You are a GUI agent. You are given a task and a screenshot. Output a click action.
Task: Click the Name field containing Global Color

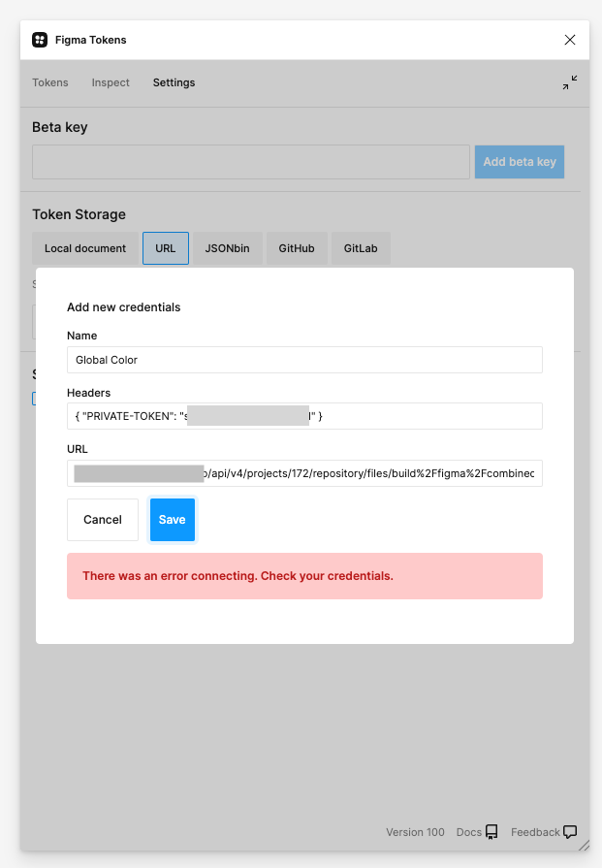click(305, 359)
